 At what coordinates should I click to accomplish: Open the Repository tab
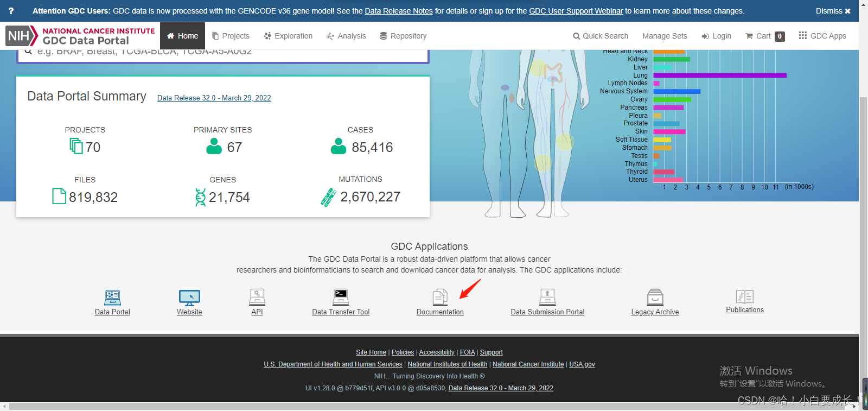point(403,36)
